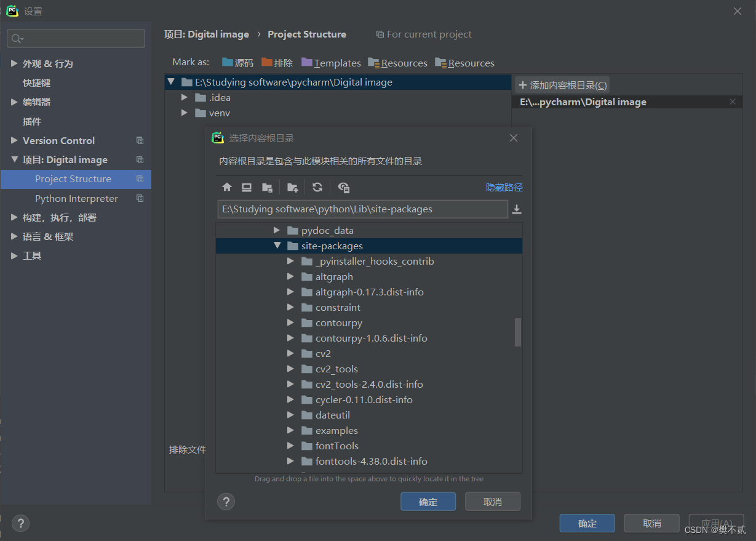The width and height of the screenshot is (756, 541).
Task: Click the settings search magnifier icon
Action: [x=17, y=39]
